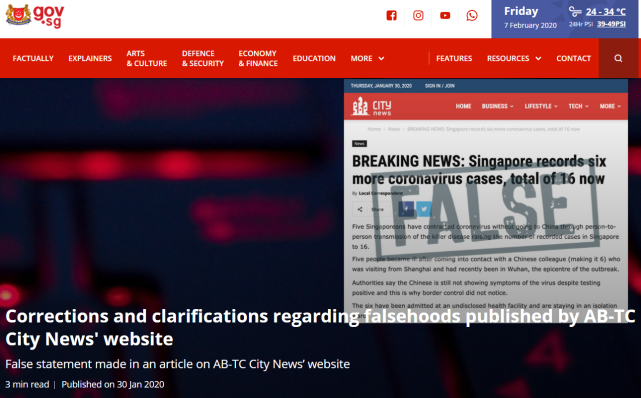
Task: Open the FACTUALLY menu item
Action: click(33, 58)
